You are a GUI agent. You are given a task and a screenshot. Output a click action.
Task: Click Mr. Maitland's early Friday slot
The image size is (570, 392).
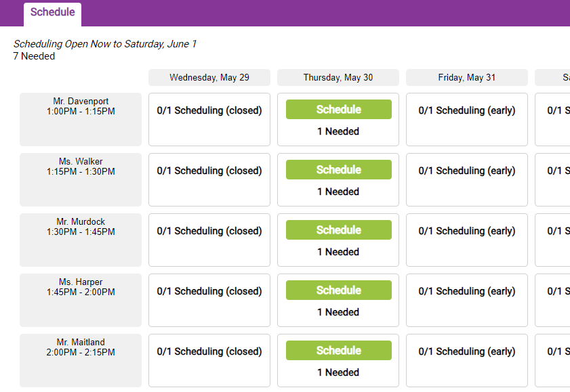(466, 360)
